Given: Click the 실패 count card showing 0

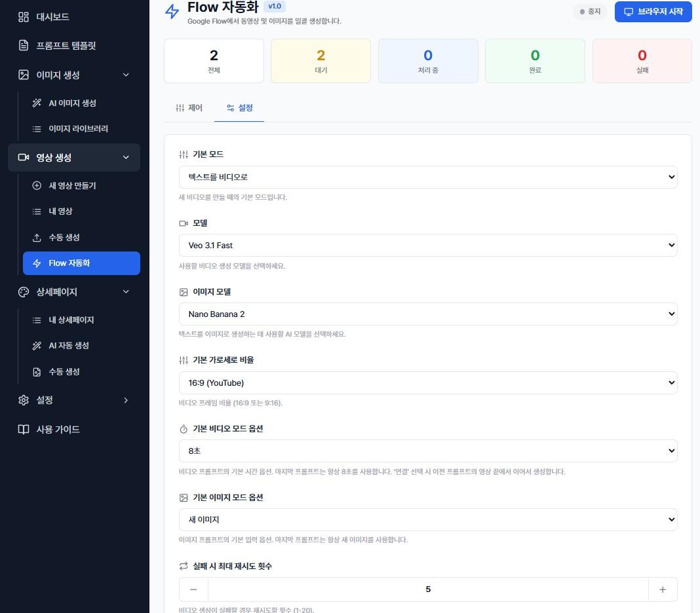Looking at the screenshot, I should [x=642, y=61].
